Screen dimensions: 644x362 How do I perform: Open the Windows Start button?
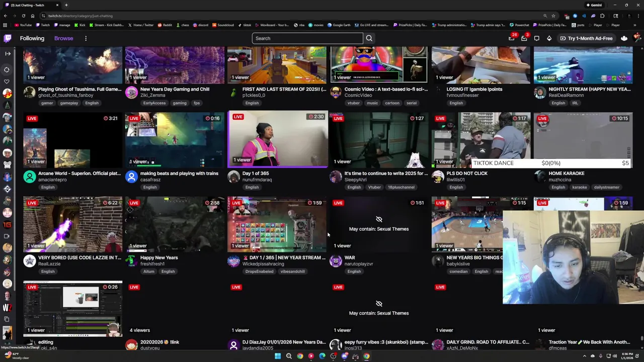(x=277, y=356)
